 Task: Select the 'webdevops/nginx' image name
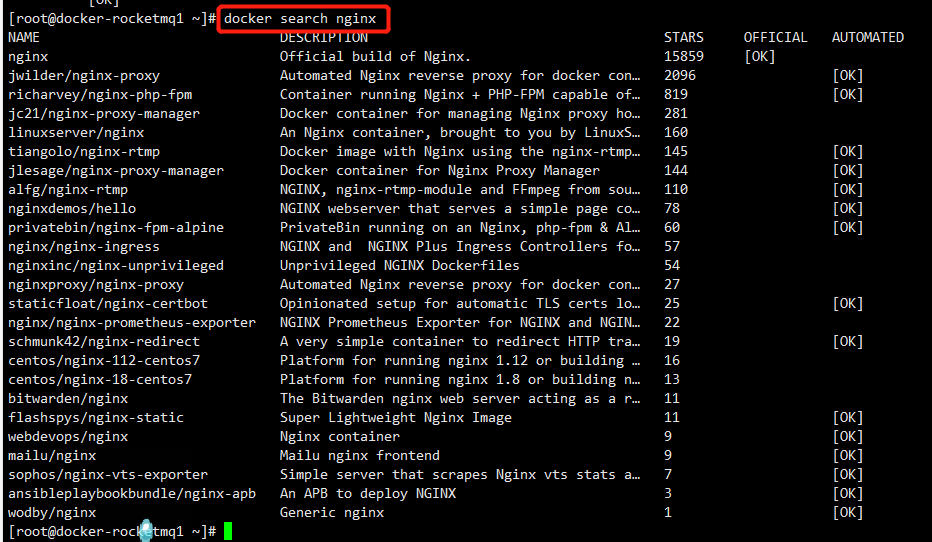[x=68, y=437]
